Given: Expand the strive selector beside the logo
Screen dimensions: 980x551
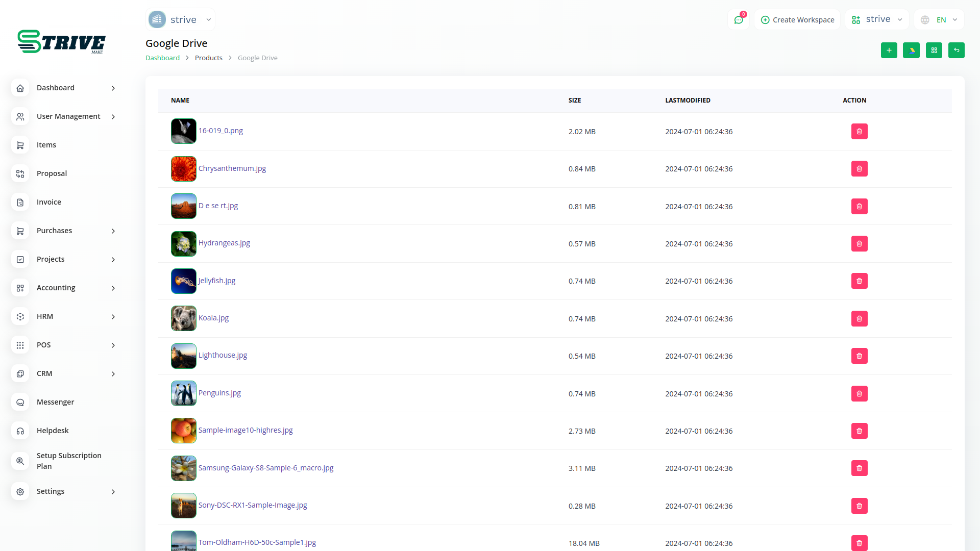Looking at the screenshot, I should click(180, 20).
